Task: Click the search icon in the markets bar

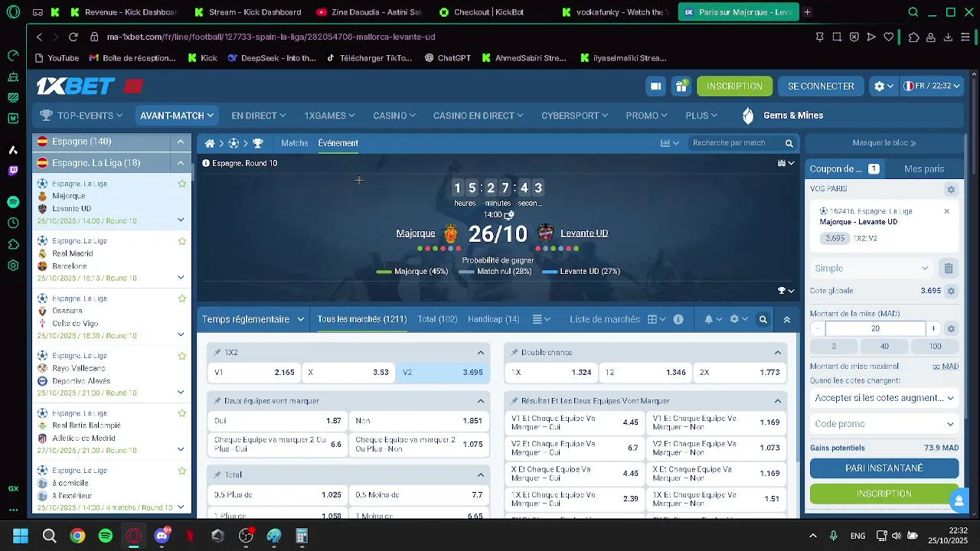Action: 763,319
